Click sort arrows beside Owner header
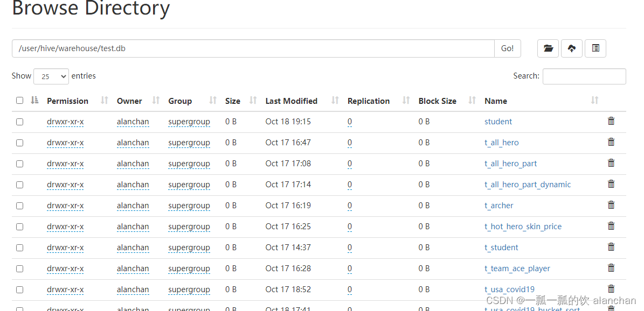644x311 pixels. (x=156, y=100)
